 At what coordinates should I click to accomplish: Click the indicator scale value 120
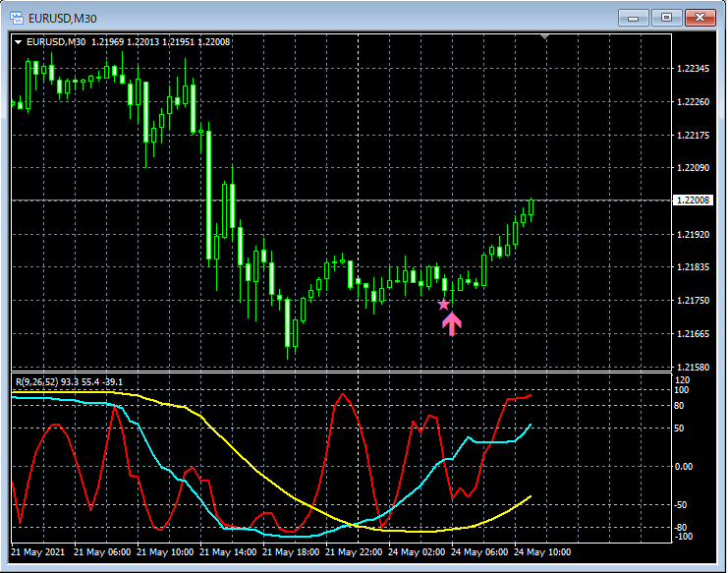pyautogui.click(x=684, y=380)
